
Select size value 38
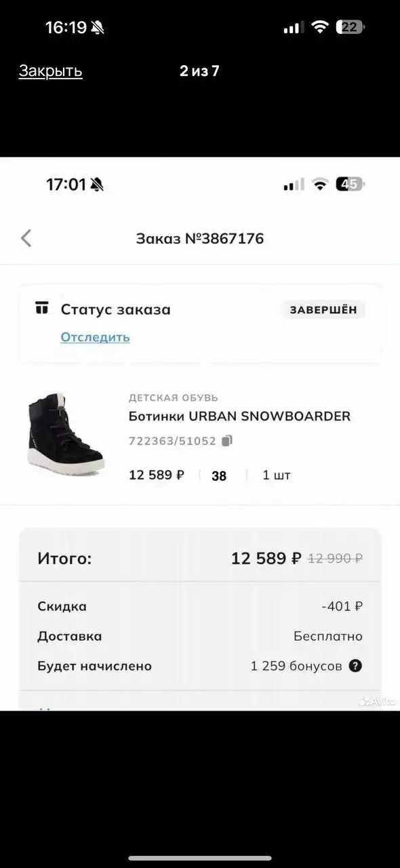(x=218, y=476)
